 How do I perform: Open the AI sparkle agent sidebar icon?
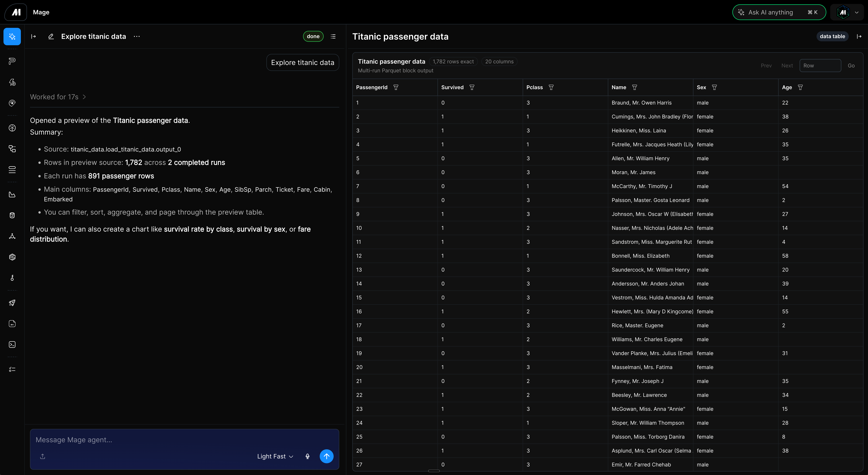coord(12,36)
